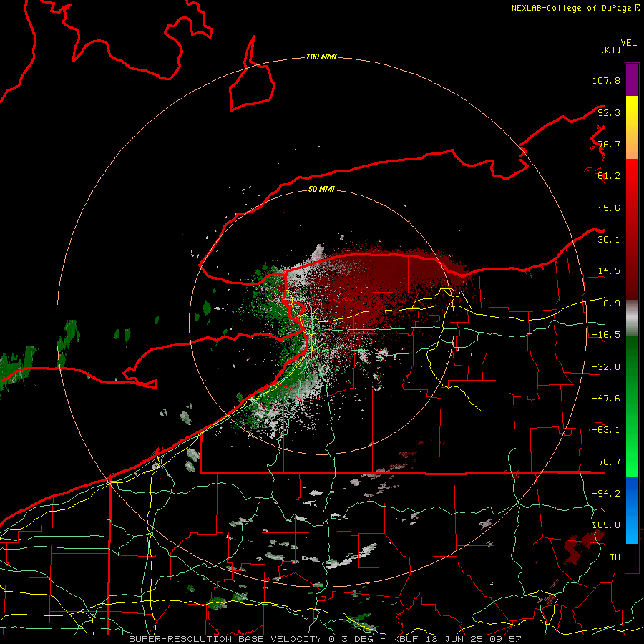Select the VEL legend title

click(x=628, y=43)
